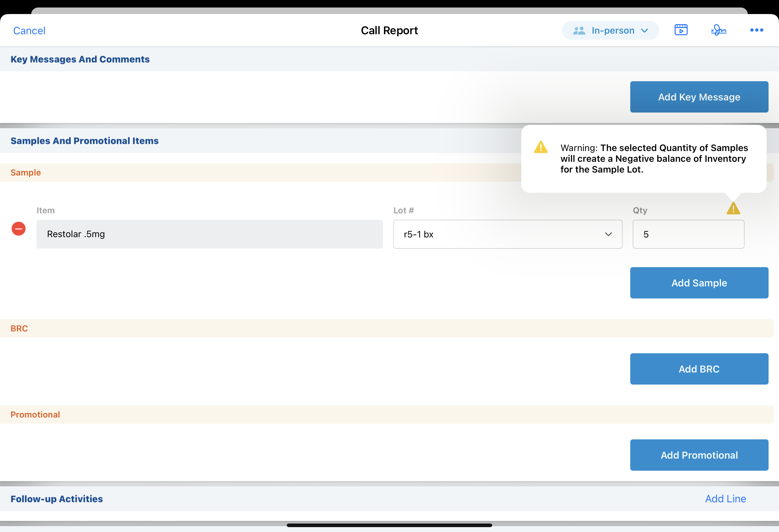Image resolution: width=779 pixels, height=532 pixels.
Task: Tap the signature capture icon
Action: (x=718, y=30)
